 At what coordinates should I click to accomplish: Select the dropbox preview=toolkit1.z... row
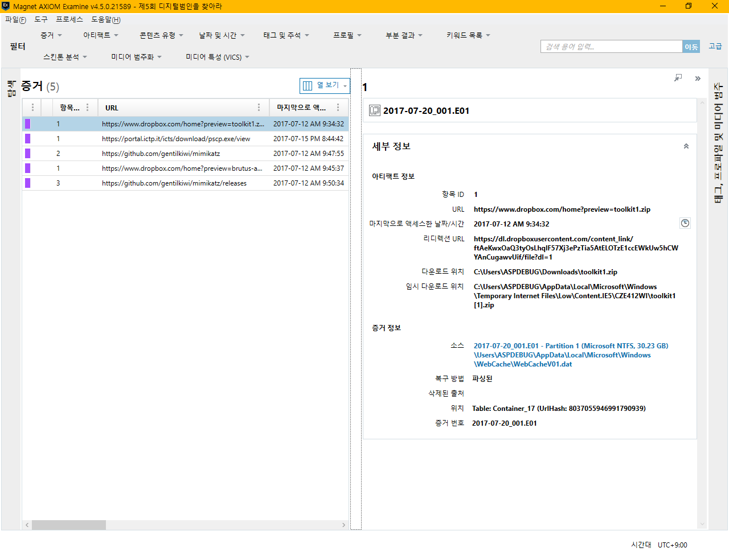(185, 123)
